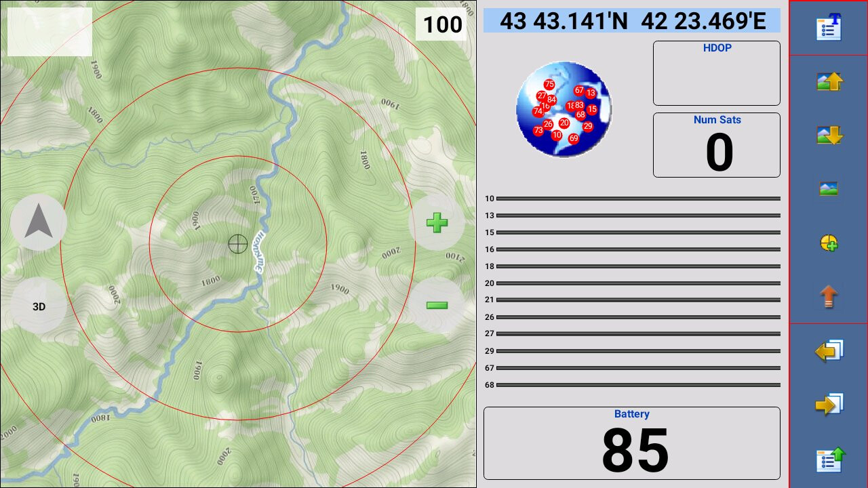This screenshot has width=868, height=488.
Task: Click the yellow crosshair add-waypoint icon
Action: [829, 243]
